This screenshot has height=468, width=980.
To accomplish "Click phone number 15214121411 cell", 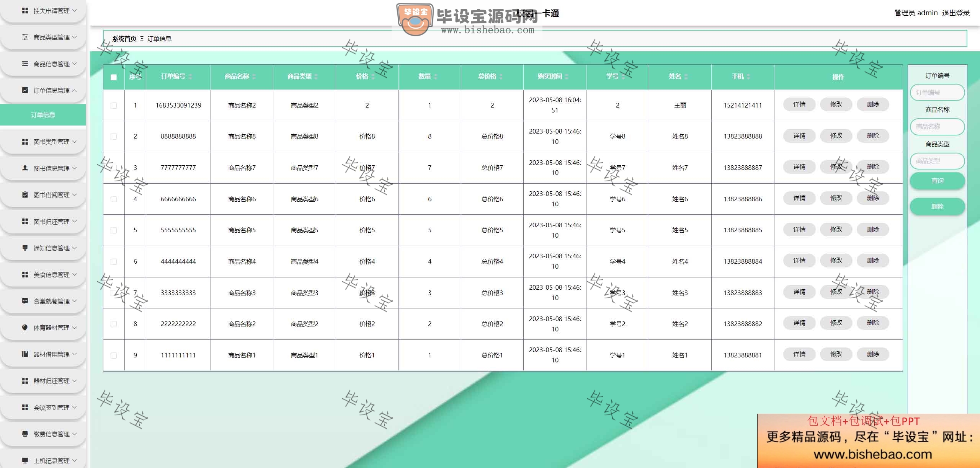I will point(743,105).
